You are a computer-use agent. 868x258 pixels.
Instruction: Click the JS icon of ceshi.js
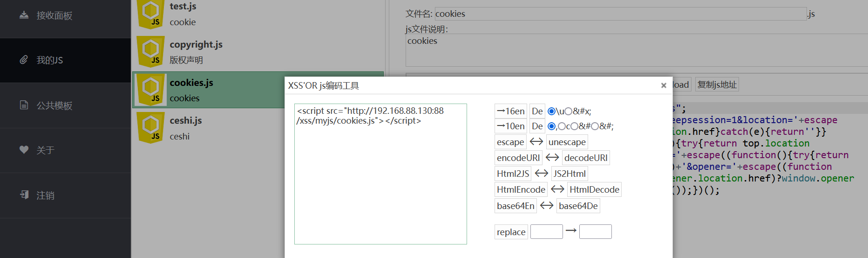(x=150, y=128)
